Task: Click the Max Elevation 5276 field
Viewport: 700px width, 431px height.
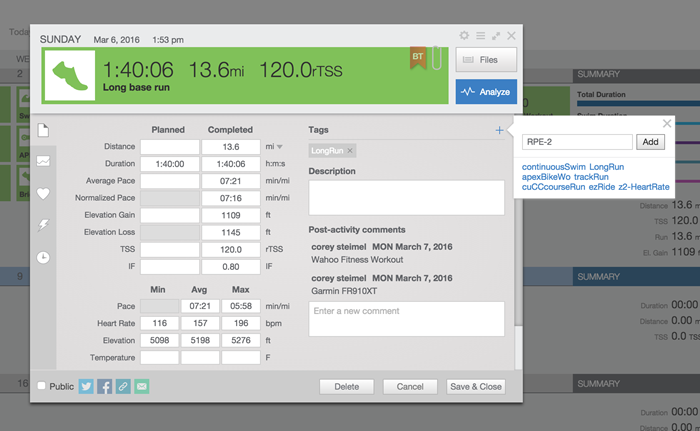Action: coord(241,340)
